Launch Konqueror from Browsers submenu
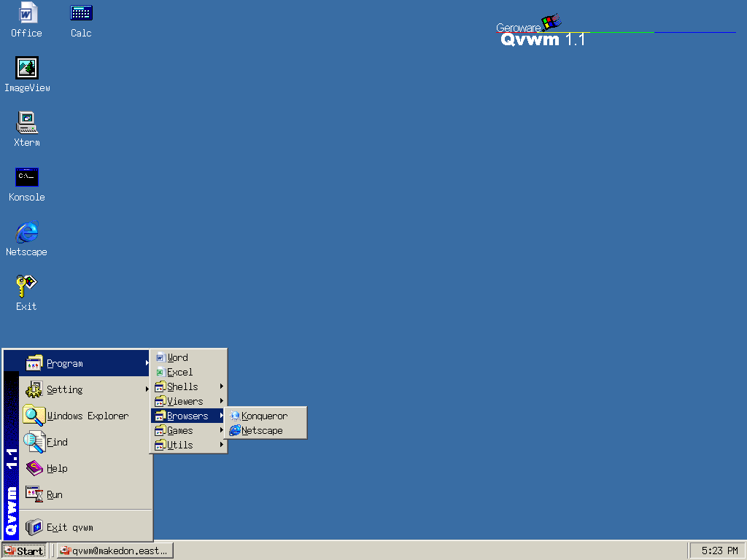 (266, 416)
